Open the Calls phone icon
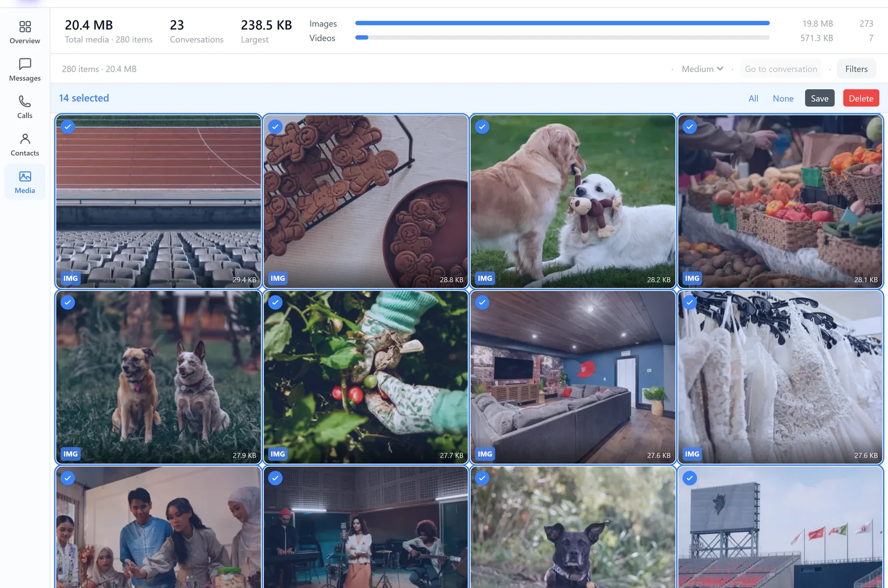Image resolution: width=888 pixels, height=588 pixels. tap(25, 101)
